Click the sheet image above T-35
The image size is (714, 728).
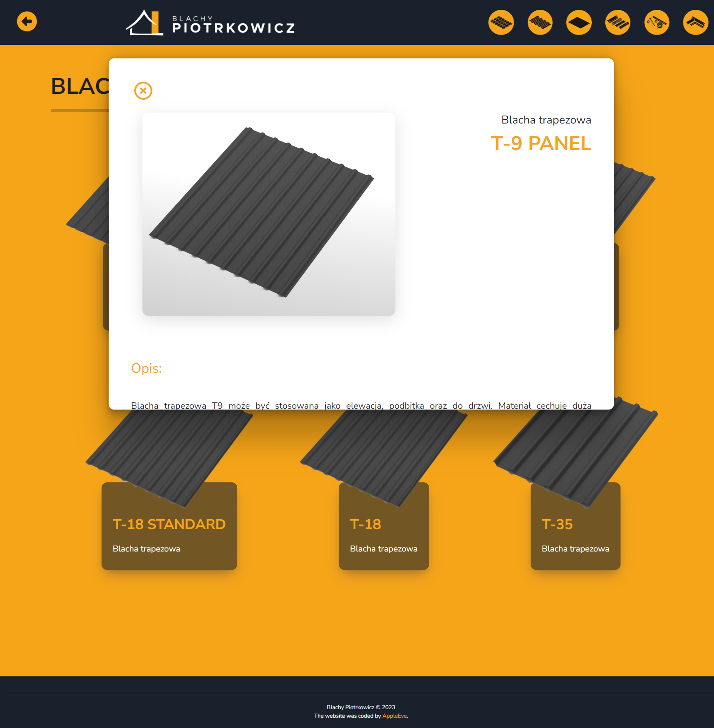[x=575, y=449]
